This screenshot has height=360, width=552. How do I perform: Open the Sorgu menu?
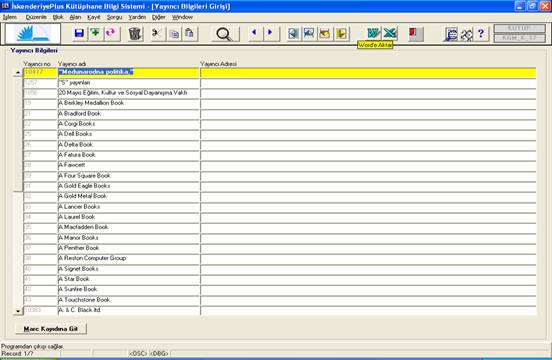pos(114,17)
